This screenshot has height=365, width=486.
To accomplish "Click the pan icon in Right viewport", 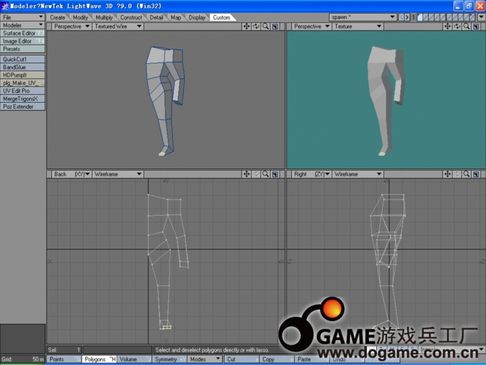I will (x=447, y=174).
